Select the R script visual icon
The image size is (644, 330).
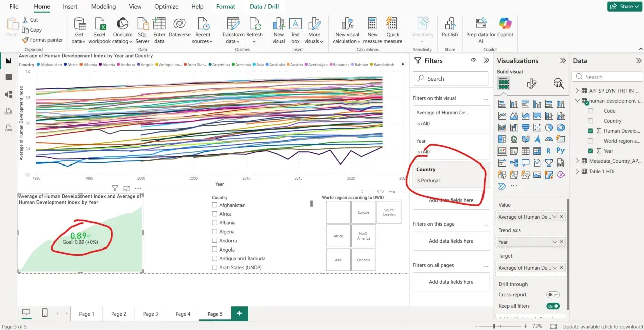click(549, 150)
